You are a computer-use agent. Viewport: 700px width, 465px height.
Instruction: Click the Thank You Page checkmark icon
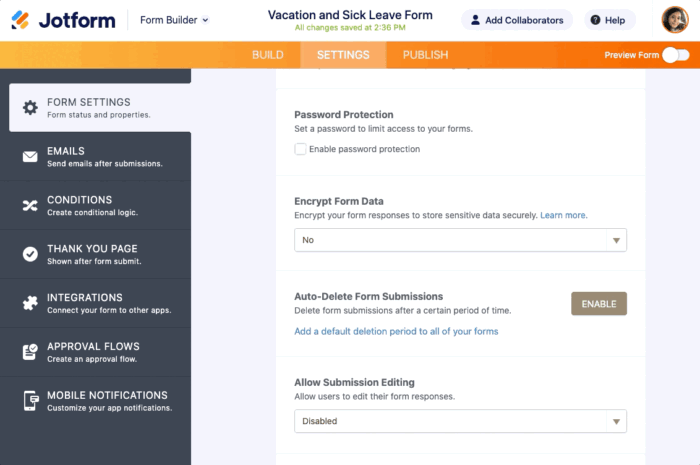(30, 254)
